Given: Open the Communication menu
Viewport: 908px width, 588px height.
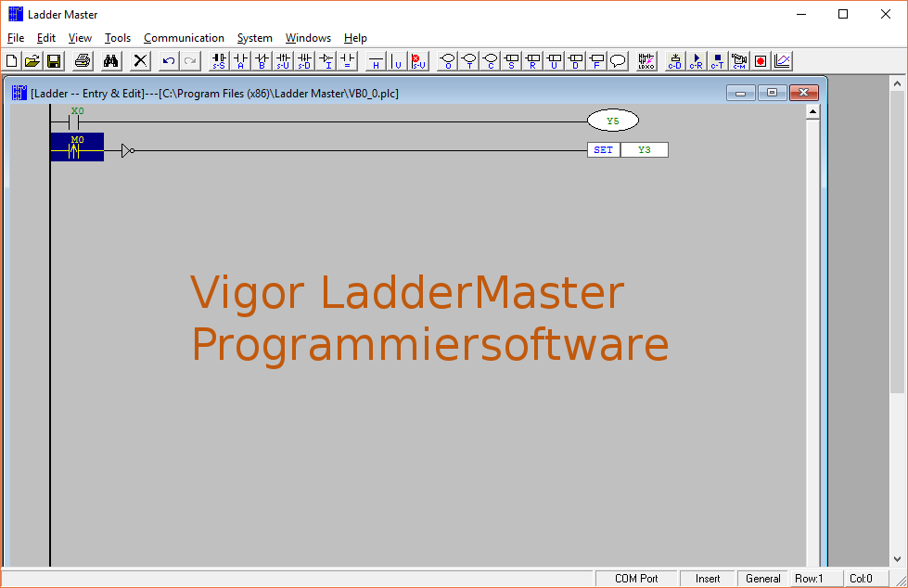Looking at the screenshot, I should (184, 38).
